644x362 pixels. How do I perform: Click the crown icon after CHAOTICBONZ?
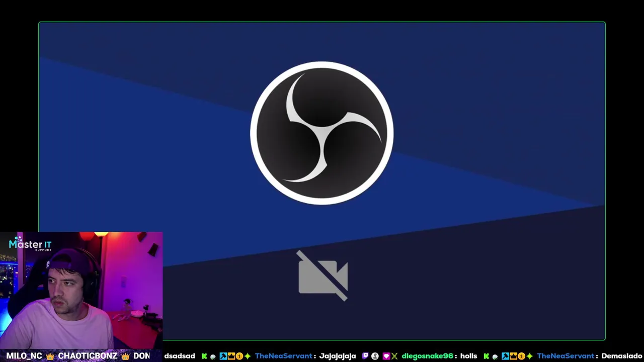pos(125,356)
